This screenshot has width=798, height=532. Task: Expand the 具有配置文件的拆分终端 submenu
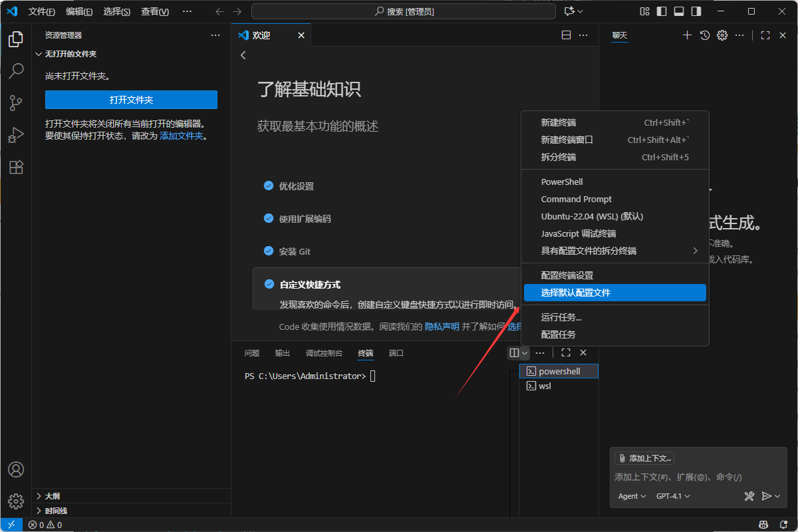[614, 251]
